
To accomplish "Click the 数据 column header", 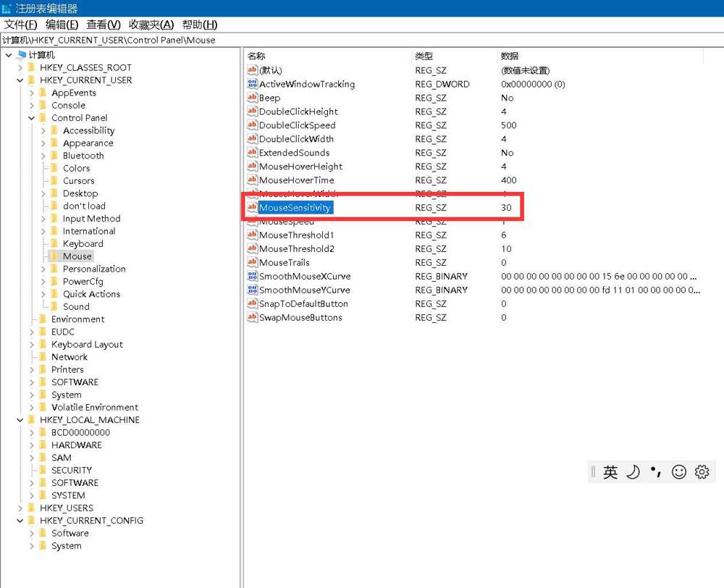I will click(510, 56).
